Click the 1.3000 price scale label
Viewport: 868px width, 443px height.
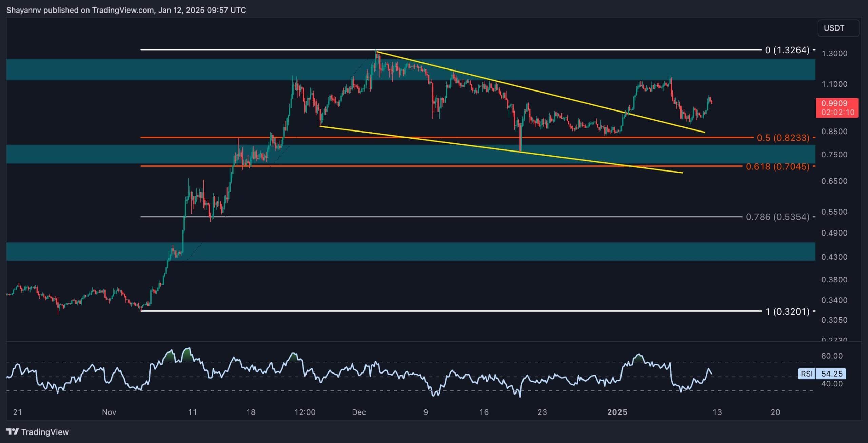(x=834, y=53)
